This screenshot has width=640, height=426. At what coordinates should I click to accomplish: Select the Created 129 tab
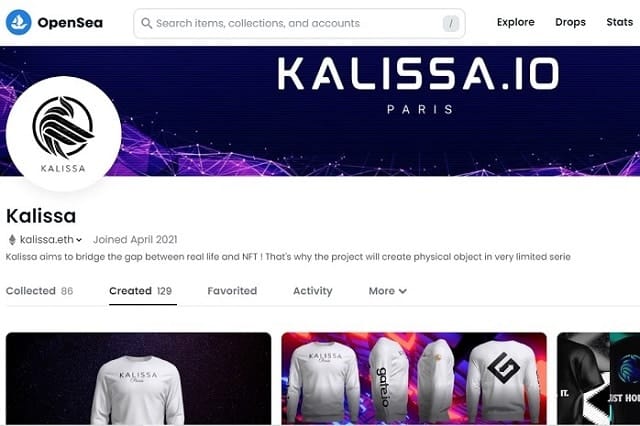coord(140,291)
